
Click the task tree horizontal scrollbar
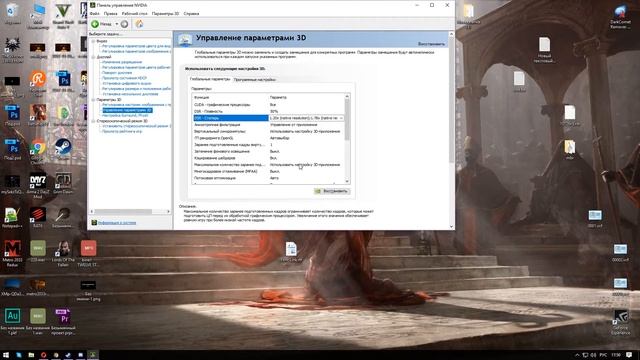[130, 211]
